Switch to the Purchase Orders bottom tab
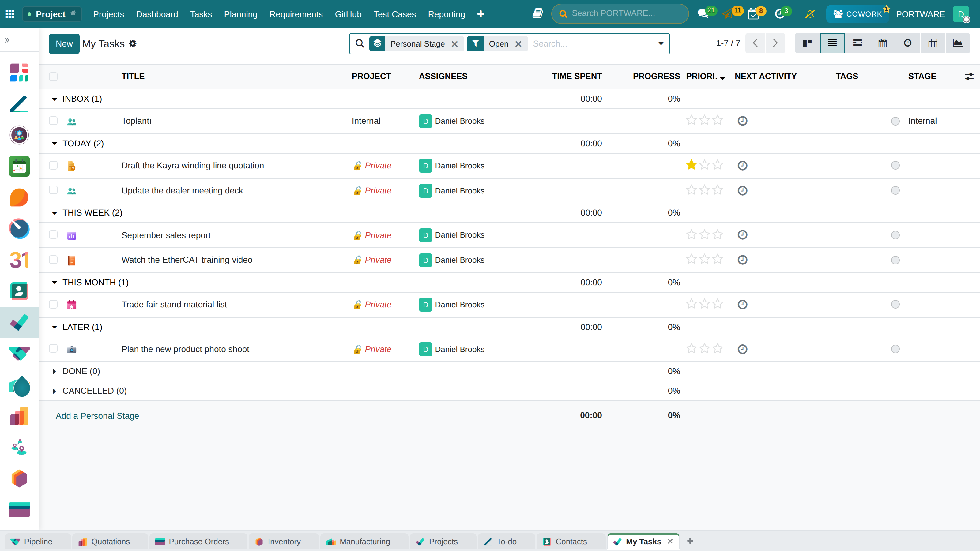This screenshot has height=551, width=980. pyautogui.click(x=198, y=542)
